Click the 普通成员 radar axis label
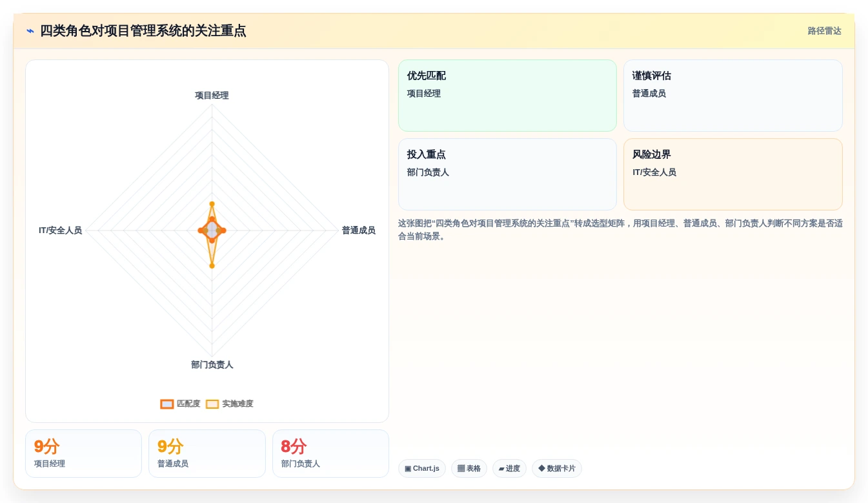The image size is (868, 503). tap(358, 231)
